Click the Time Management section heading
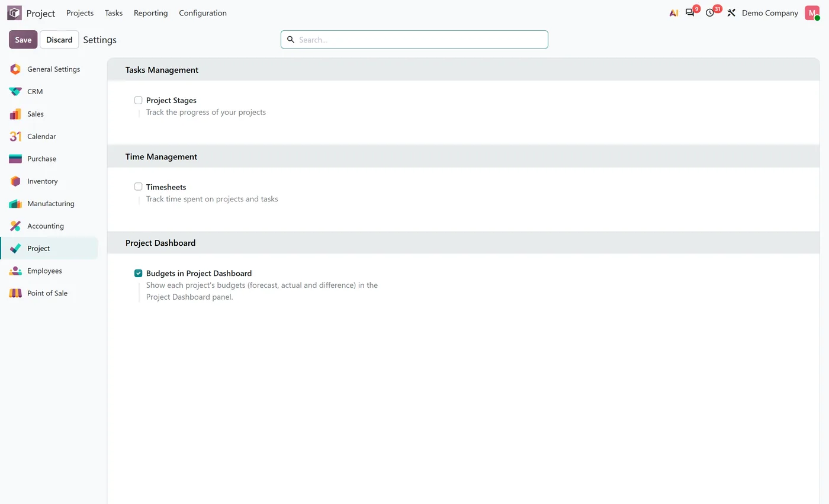 pos(161,157)
